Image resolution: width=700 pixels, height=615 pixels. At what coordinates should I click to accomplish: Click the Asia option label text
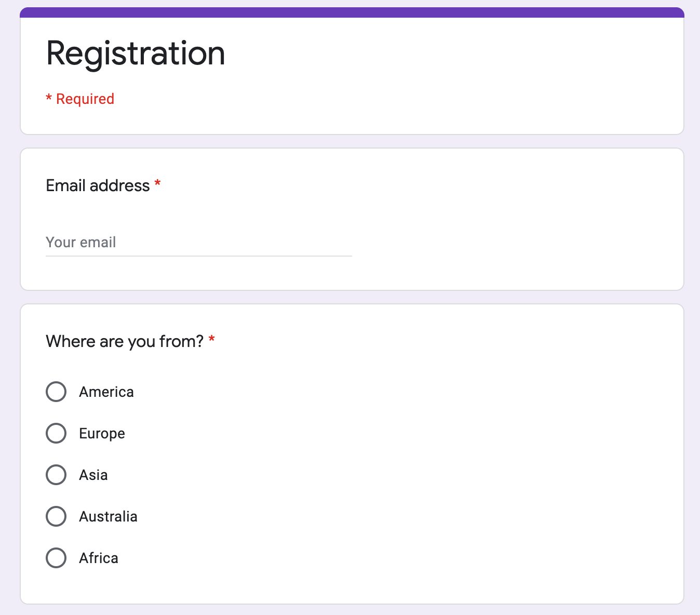tap(93, 475)
